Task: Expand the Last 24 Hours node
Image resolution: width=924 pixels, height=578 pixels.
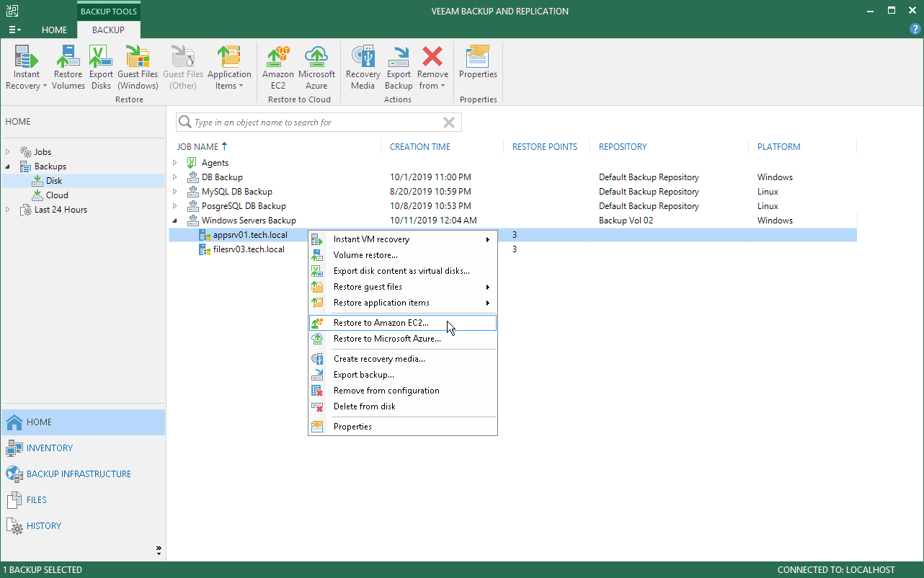Action: [8, 210]
